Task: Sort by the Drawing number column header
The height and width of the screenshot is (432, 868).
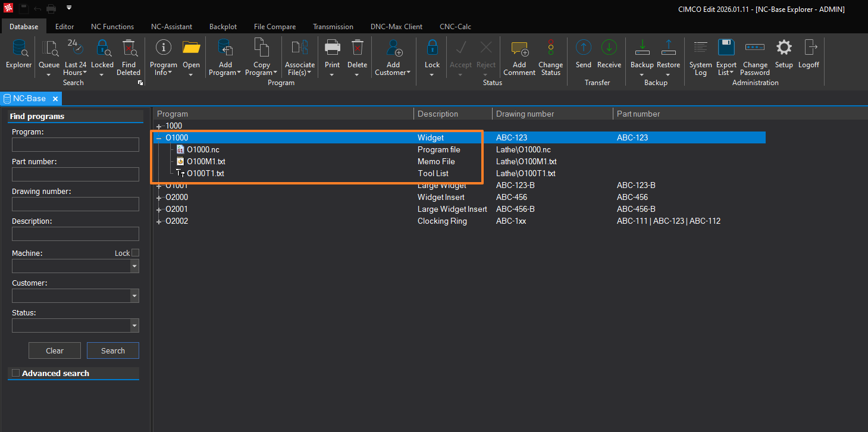Action: 552,114
